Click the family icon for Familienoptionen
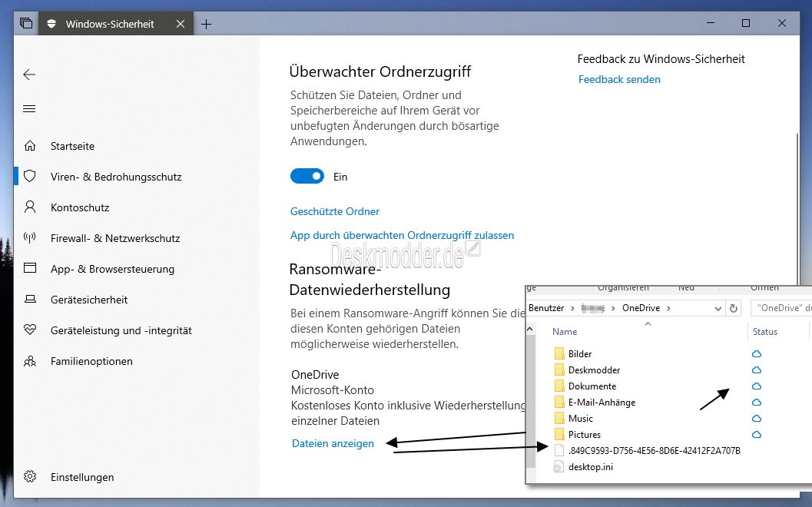The image size is (812, 507). click(30, 361)
